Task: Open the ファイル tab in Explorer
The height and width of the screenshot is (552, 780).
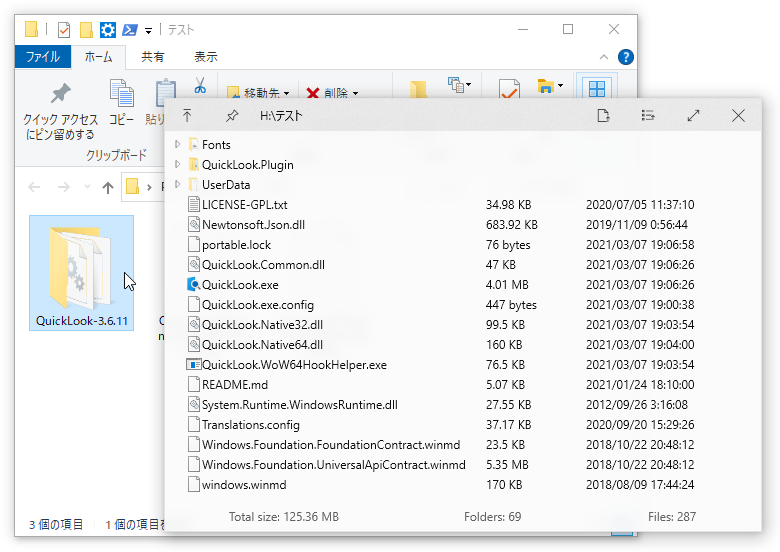Action: 43,57
